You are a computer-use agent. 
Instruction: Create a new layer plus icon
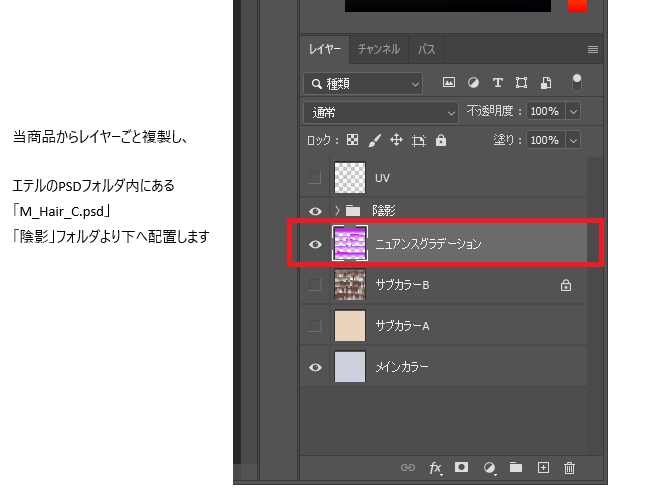pos(543,468)
